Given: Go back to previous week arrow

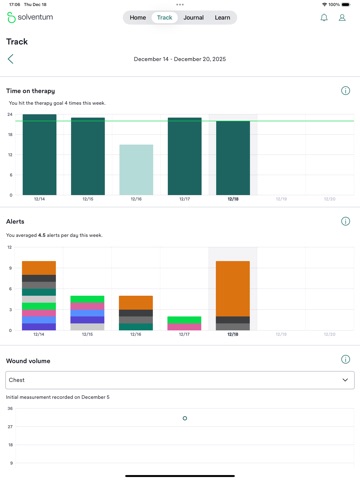Looking at the screenshot, I should click(11, 59).
